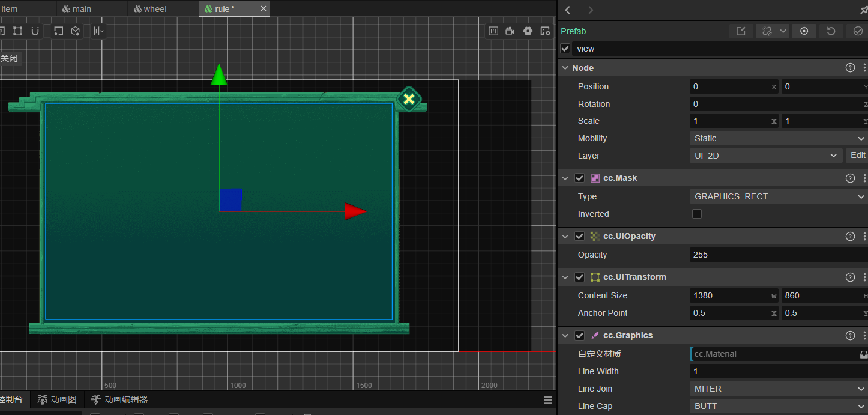Disable the cc.Mask component checkbox
Image resolution: width=868 pixels, height=415 pixels.
[579, 178]
